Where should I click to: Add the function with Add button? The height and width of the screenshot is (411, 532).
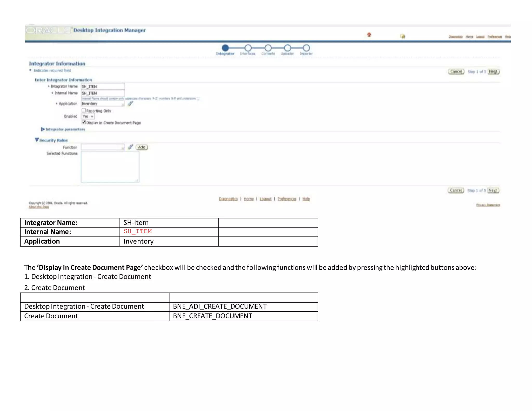(142, 147)
